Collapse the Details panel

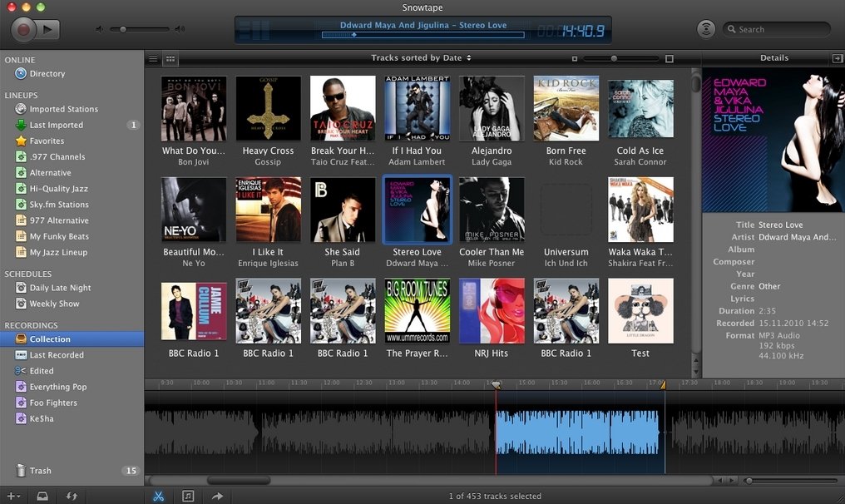[837, 58]
